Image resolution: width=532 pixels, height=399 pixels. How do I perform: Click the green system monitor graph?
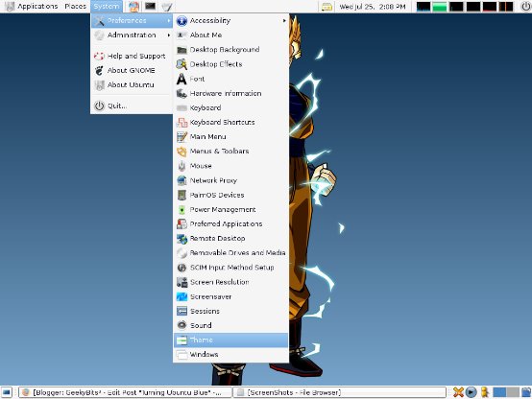click(440, 7)
